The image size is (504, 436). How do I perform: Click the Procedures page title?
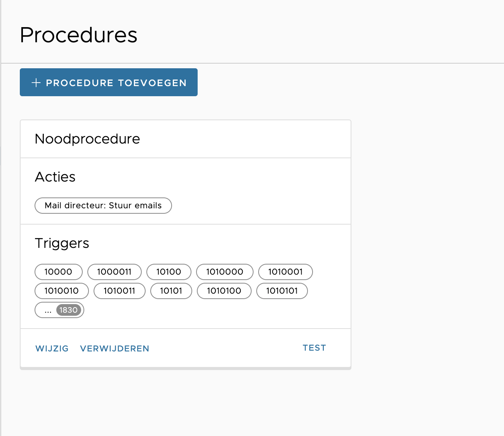78,35
